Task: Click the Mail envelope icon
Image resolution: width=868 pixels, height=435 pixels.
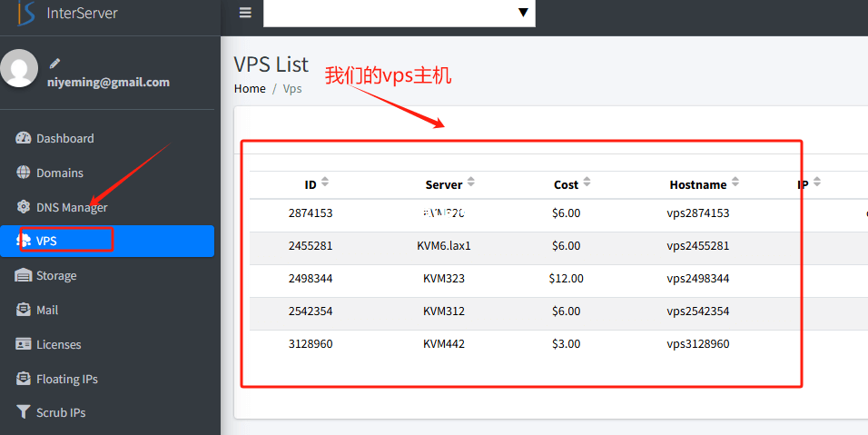Action: click(x=24, y=310)
